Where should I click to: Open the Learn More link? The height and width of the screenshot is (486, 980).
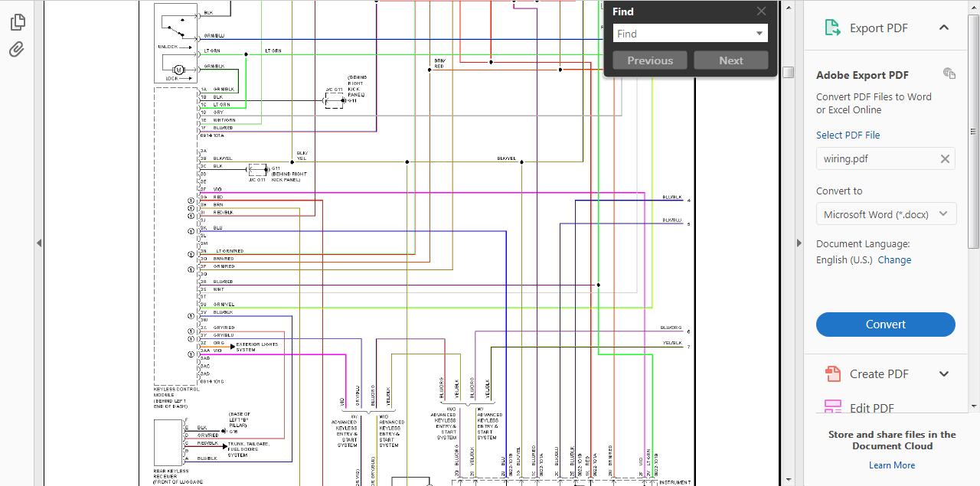(892, 465)
